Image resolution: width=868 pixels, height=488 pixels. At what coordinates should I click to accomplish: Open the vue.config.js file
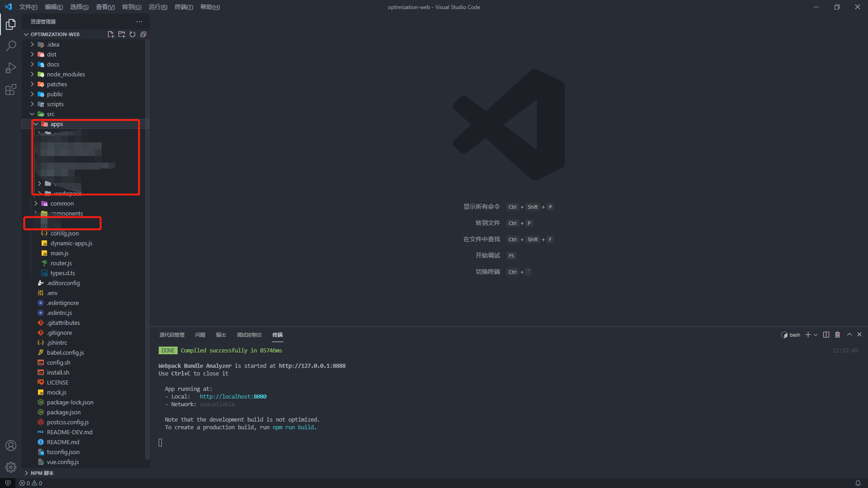coord(63,462)
